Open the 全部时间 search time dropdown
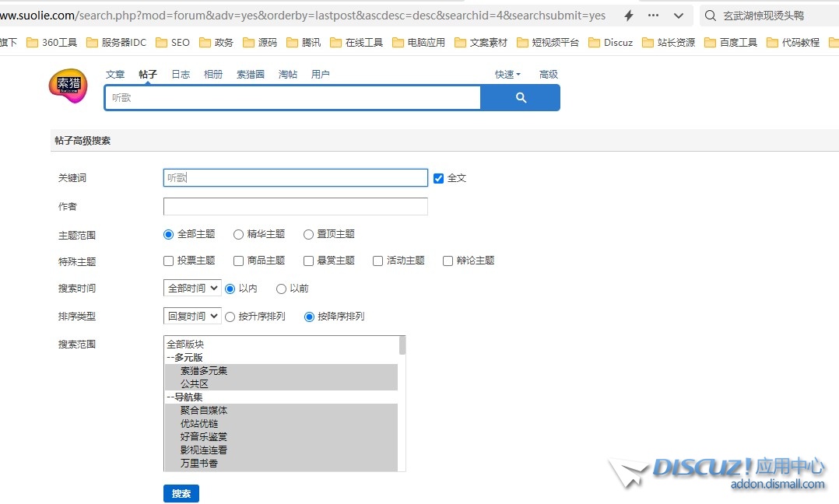Image resolution: width=839 pixels, height=504 pixels. (x=192, y=289)
